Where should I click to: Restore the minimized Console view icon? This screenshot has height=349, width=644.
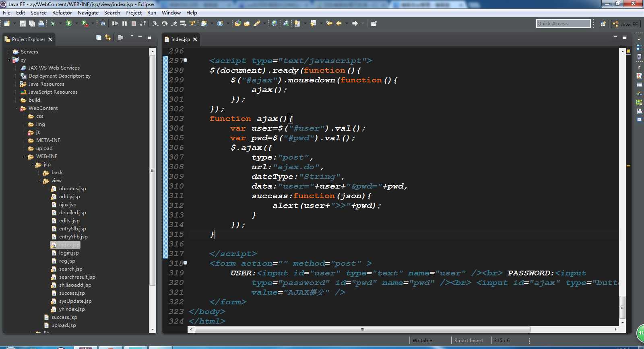coord(639,120)
